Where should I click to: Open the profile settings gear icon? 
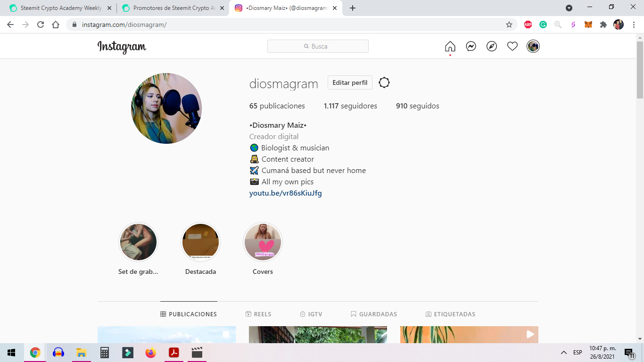384,82
